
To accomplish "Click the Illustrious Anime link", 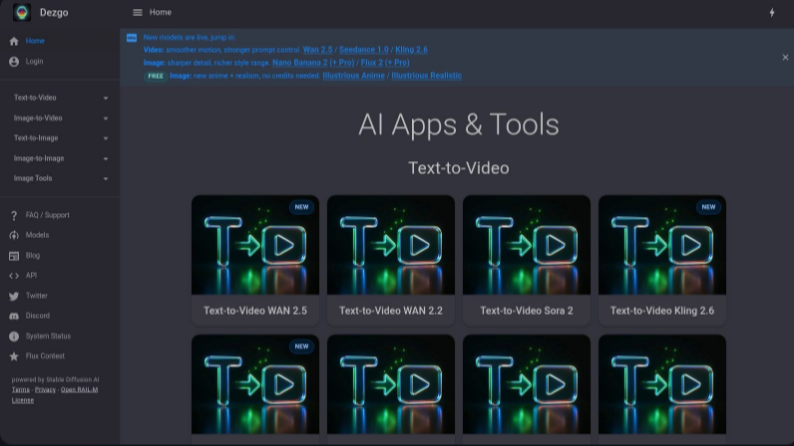I will tap(354, 75).
